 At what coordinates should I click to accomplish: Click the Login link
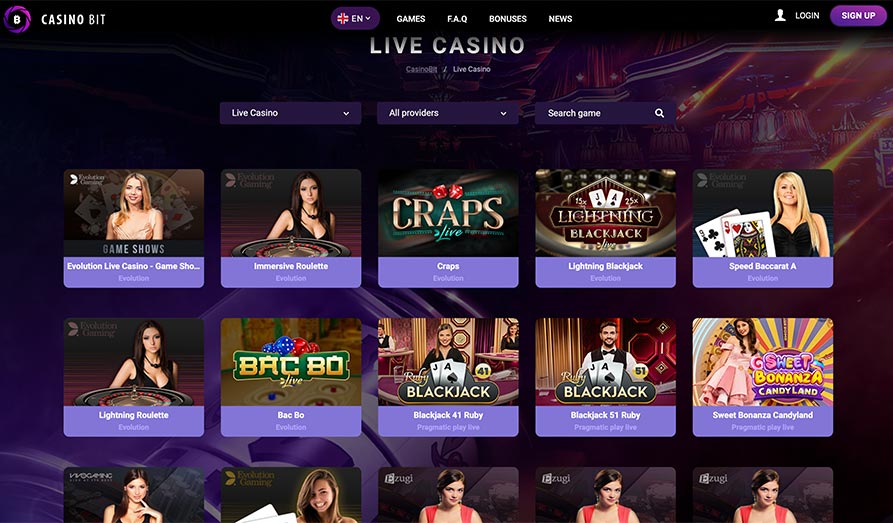tap(807, 15)
